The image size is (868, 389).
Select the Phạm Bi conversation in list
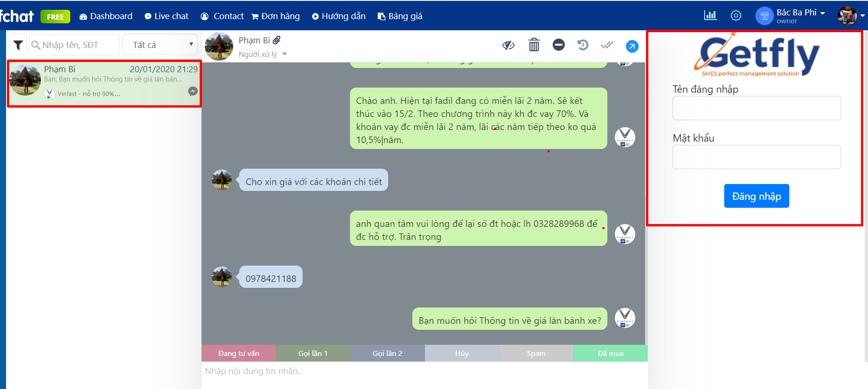click(104, 84)
